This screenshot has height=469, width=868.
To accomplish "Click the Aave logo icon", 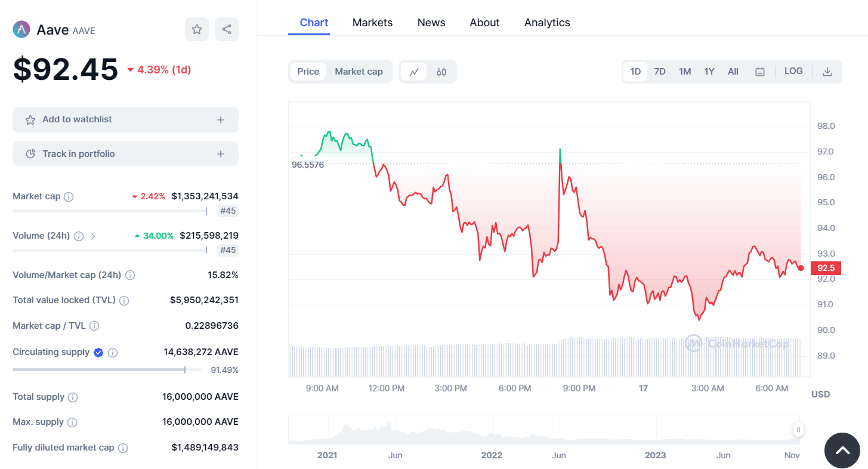I will pos(21,29).
